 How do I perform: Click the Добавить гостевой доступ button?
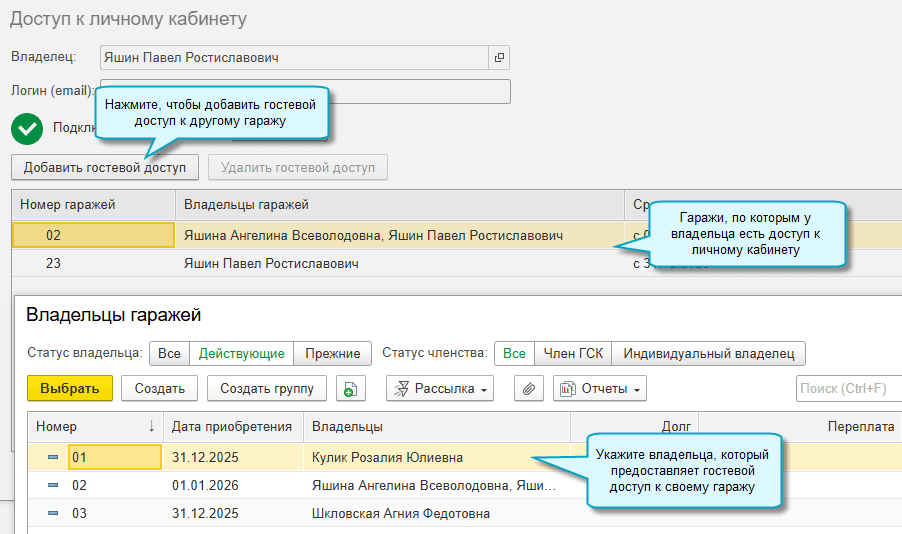coord(105,167)
